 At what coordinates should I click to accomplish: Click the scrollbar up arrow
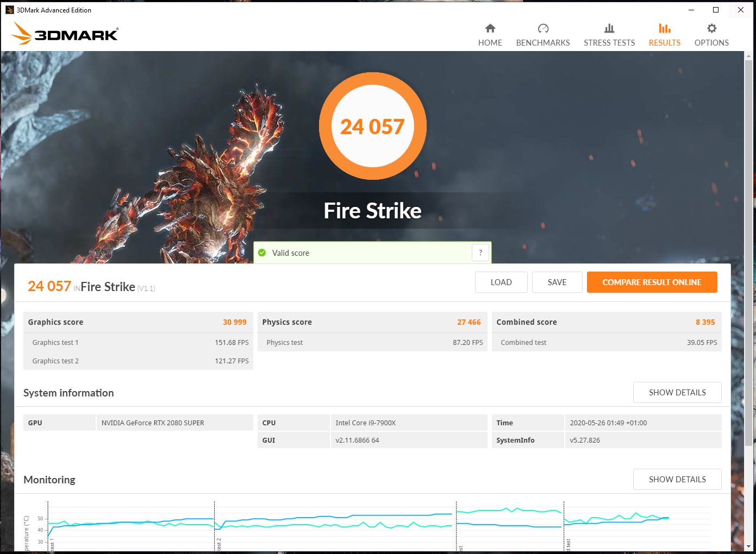click(749, 55)
